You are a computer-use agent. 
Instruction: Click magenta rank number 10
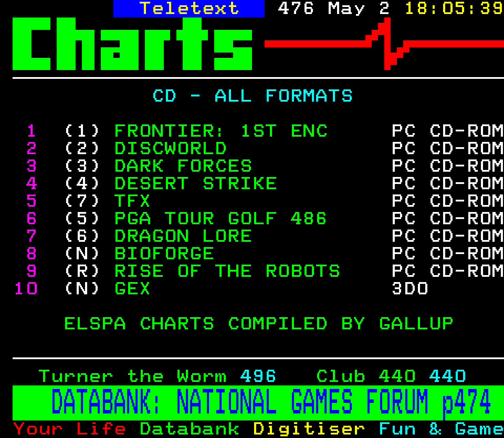coord(26,289)
